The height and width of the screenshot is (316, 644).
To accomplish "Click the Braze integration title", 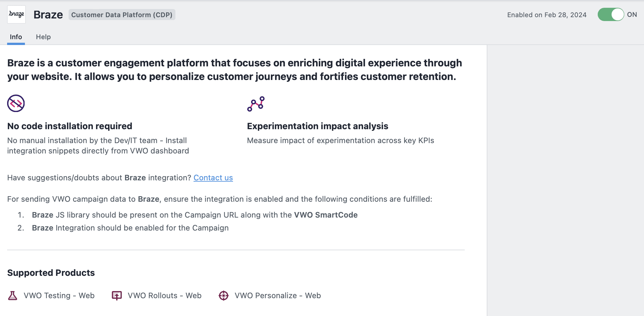I will (x=48, y=15).
